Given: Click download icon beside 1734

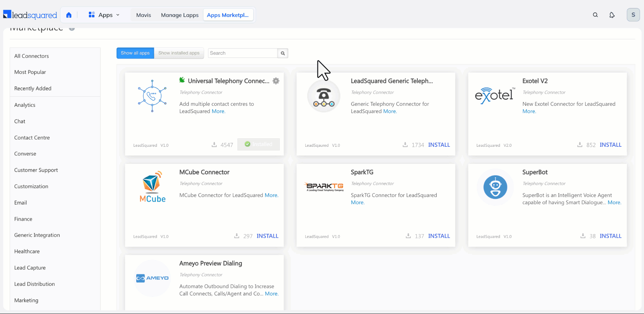Looking at the screenshot, I should click(405, 145).
